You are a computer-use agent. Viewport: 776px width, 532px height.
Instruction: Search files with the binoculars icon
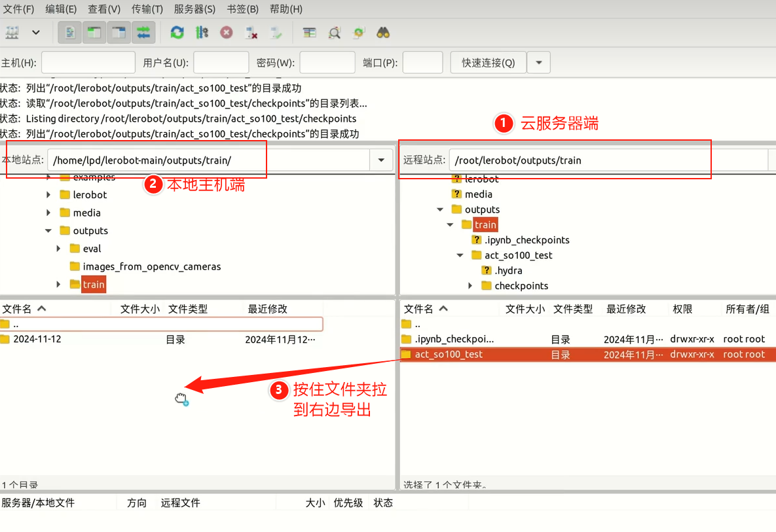pos(383,33)
